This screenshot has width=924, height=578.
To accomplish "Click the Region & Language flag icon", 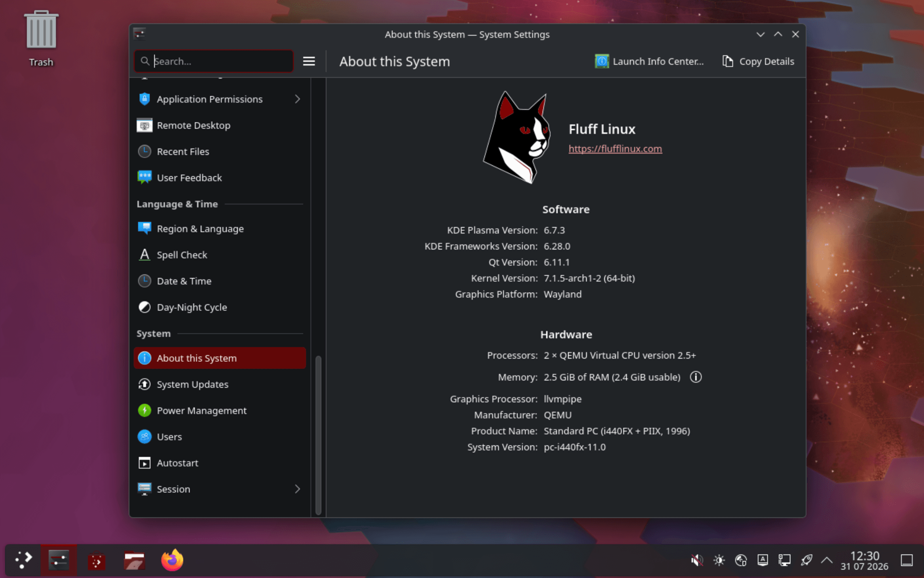I will [x=144, y=228].
